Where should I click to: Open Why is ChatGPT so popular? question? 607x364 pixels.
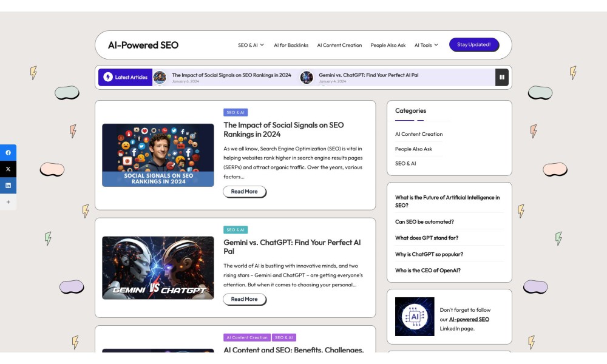click(x=429, y=255)
